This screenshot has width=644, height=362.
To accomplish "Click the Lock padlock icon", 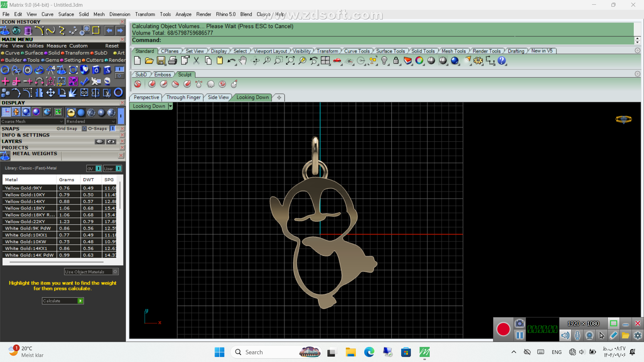I will tap(396, 61).
